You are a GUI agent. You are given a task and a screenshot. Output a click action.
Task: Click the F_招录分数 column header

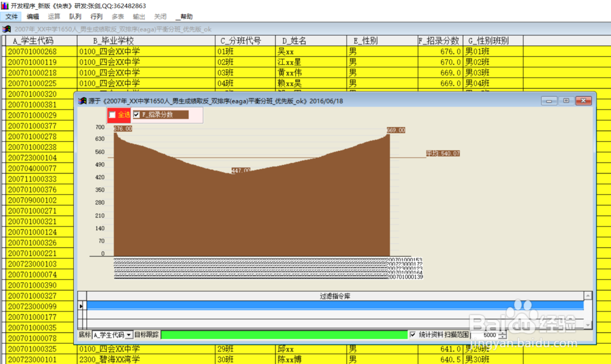point(441,41)
